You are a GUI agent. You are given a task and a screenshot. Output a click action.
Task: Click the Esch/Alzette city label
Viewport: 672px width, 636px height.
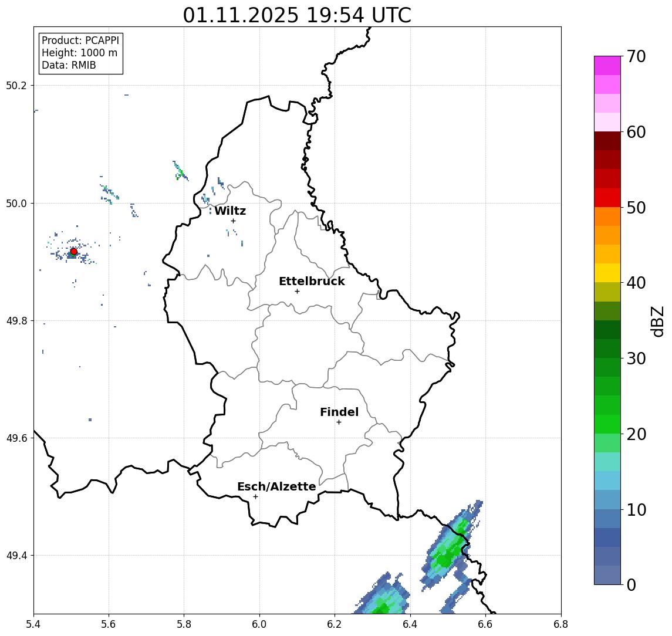click(276, 487)
